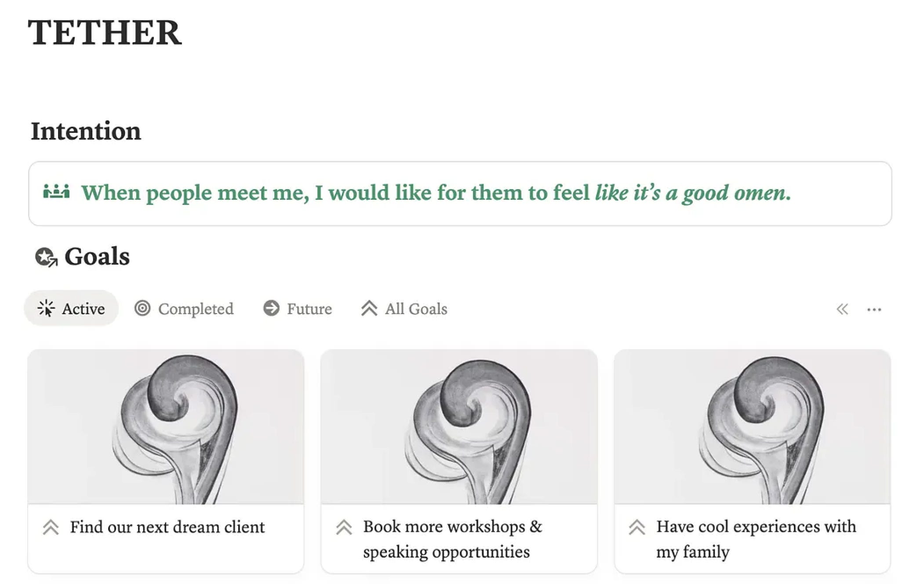Show the All Goals view

tap(404, 308)
